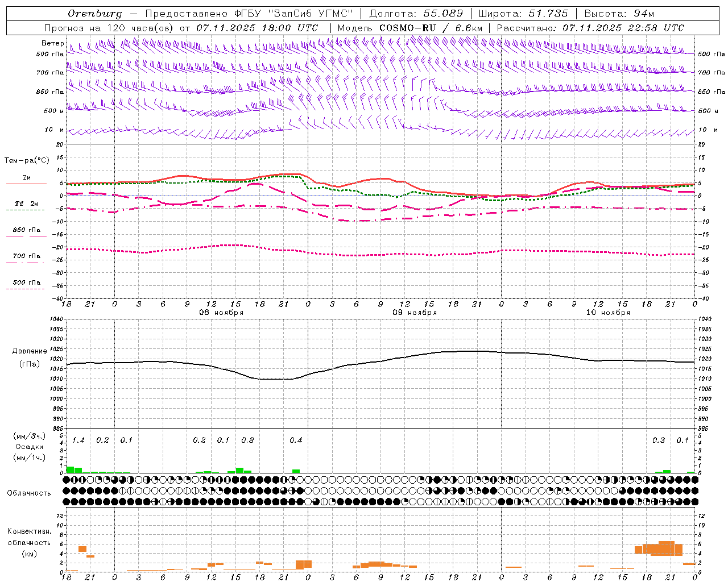Click the 'Прогноз на 120 часа(ов)' forecast header
The image size is (728, 582).
tap(109, 28)
